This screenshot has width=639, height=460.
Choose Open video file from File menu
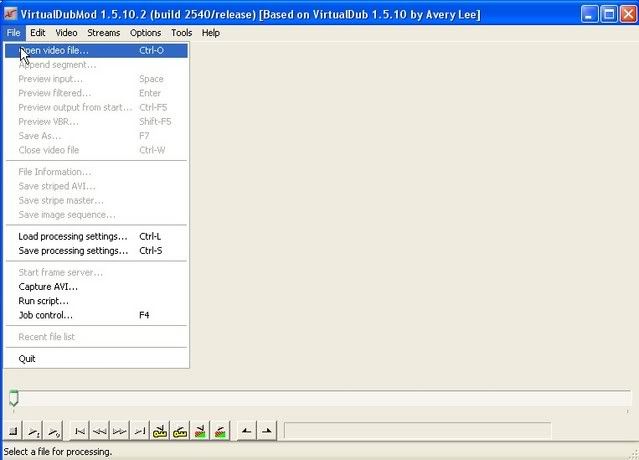point(97,51)
